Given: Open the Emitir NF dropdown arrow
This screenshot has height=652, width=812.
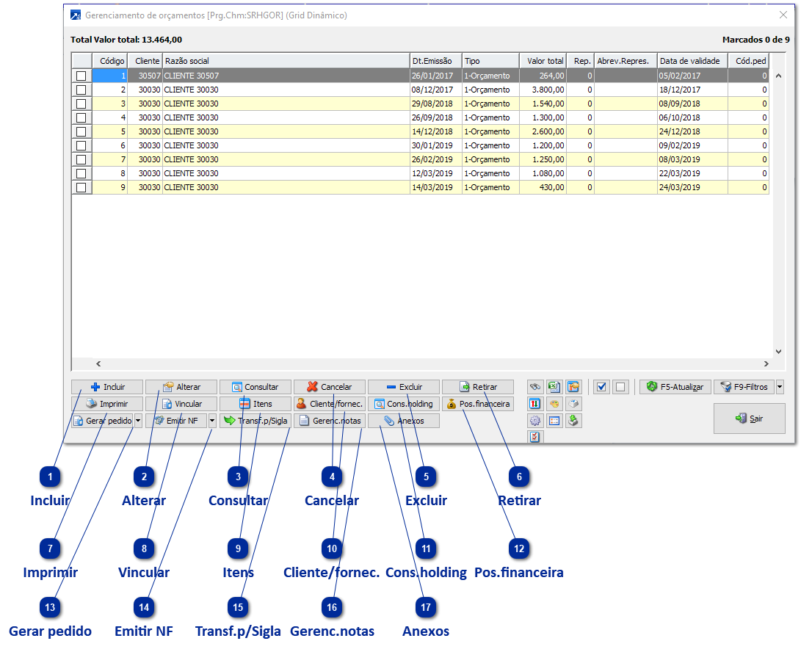Looking at the screenshot, I should click(212, 421).
